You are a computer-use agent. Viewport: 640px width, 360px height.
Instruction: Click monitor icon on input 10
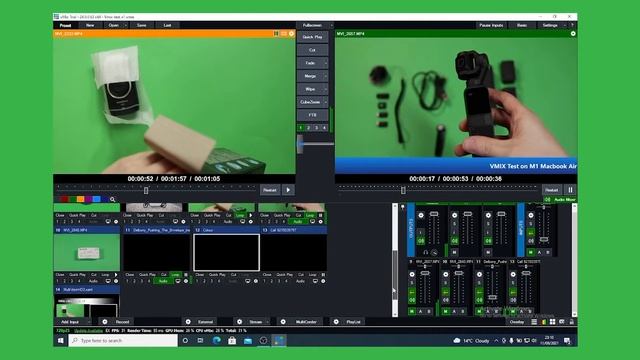point(108,281)
